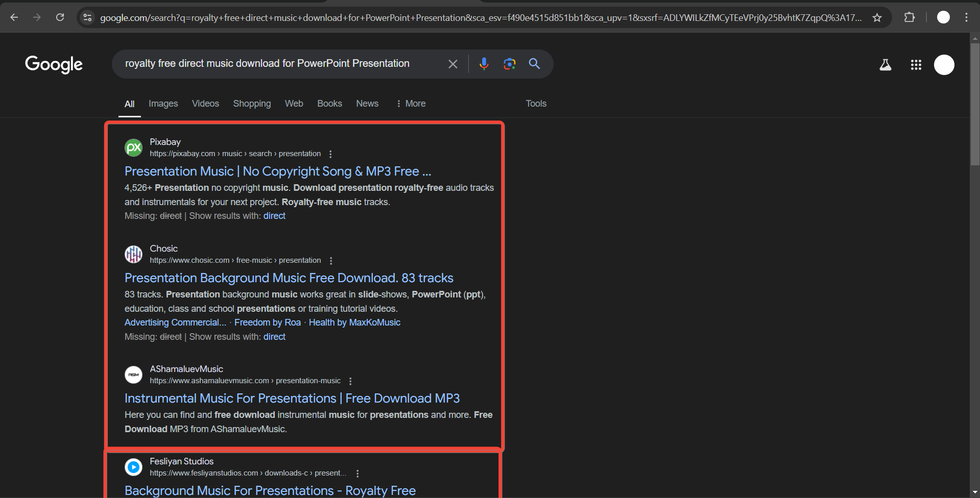
Task: Open the Google account avatar
Action: (944, 65)
